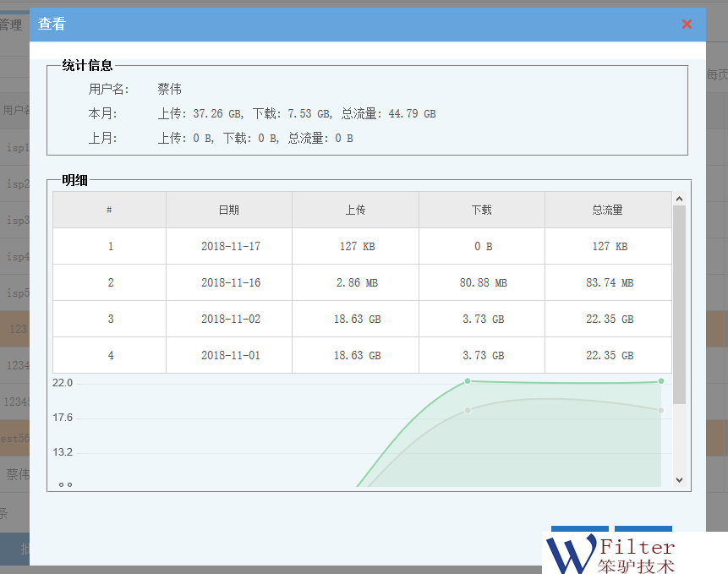Viewport: 728px width, 574px height.
Task: Click the 总流量 column header
Action: pyautogui.click(x=608, y=210)
